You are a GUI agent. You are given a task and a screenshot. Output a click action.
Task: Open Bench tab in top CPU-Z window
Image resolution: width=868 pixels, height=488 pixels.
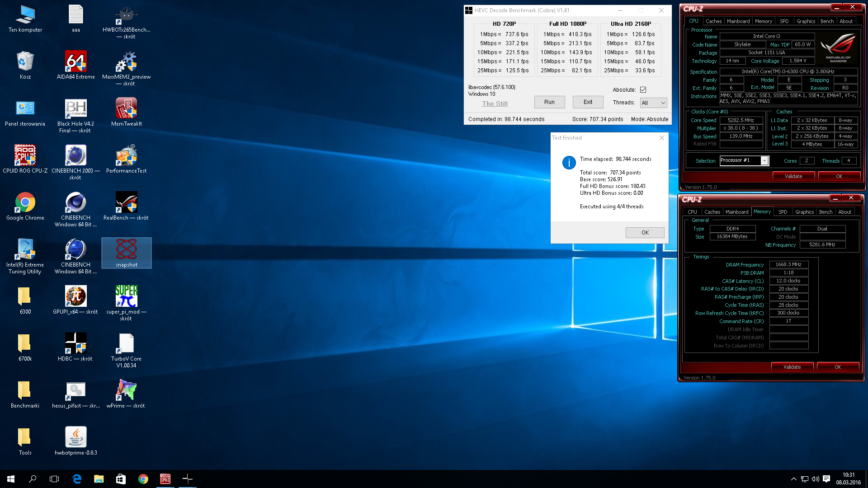pyautogui.click(x=827, y=21)
